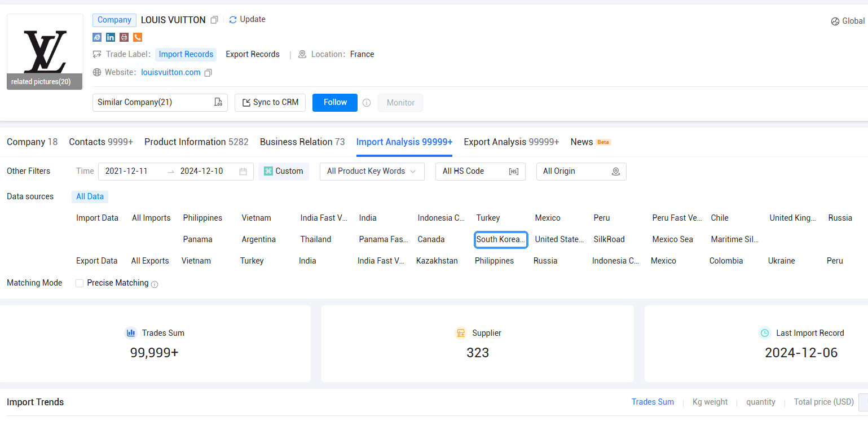This screenshot has height=425, width=868.
Task: Switch to the Contacts 9999+ tab
Action: point(101,142)
